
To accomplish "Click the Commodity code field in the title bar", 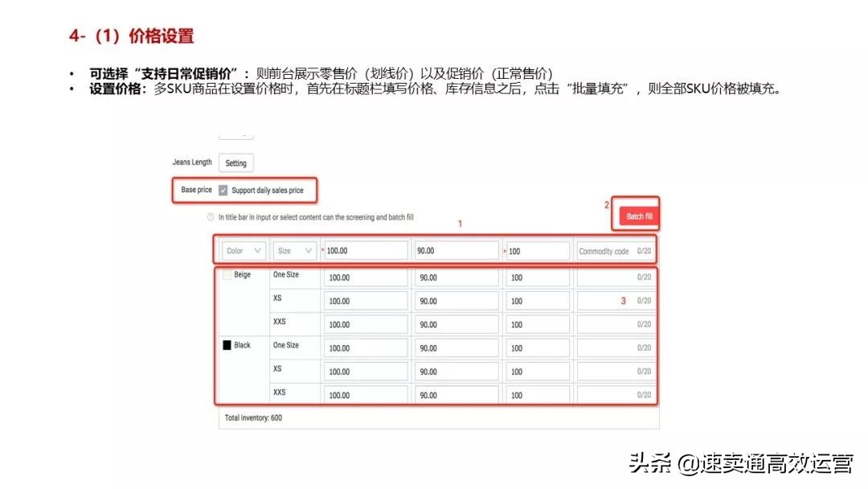I will coord(616,250).
